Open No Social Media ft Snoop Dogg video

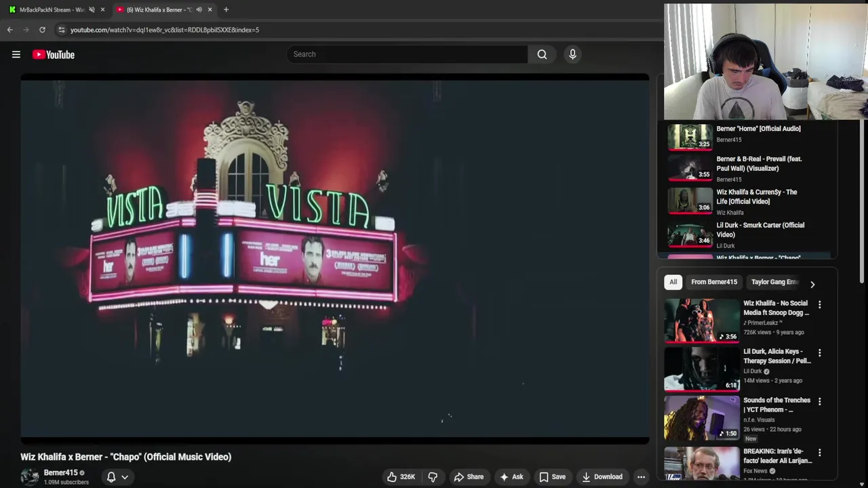[x=776, y=308]
